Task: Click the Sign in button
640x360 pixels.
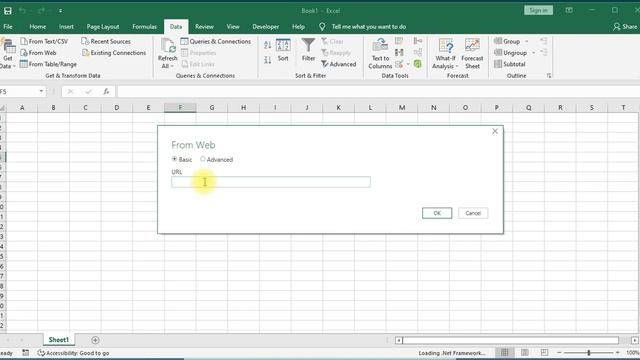Action: pyautogui.click(x=538, y=10)
